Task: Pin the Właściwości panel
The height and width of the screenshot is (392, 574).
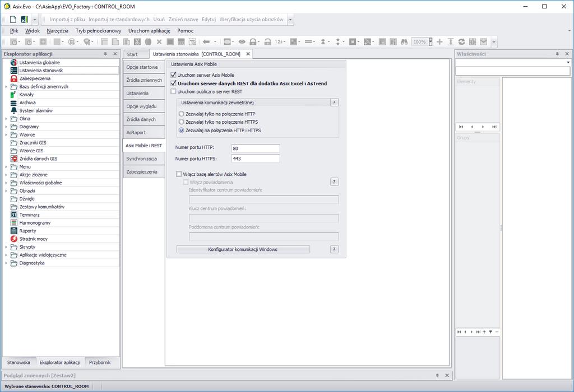Action: [x=558, y=54]
